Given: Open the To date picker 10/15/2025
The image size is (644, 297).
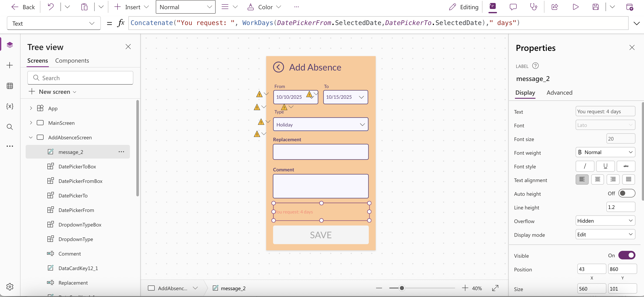Looking at the screenshot, I should tap(346, 97).
